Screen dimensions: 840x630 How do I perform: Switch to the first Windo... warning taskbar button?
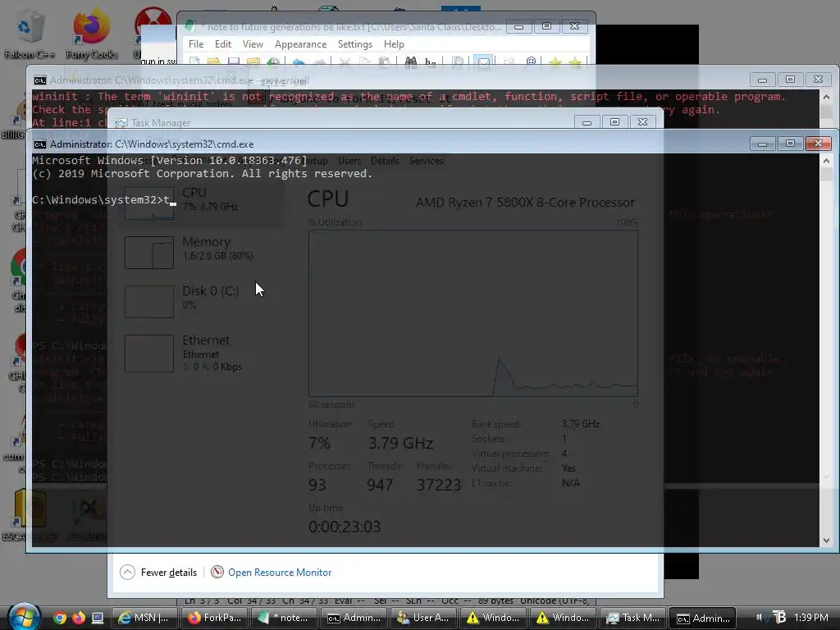[494, 618]
